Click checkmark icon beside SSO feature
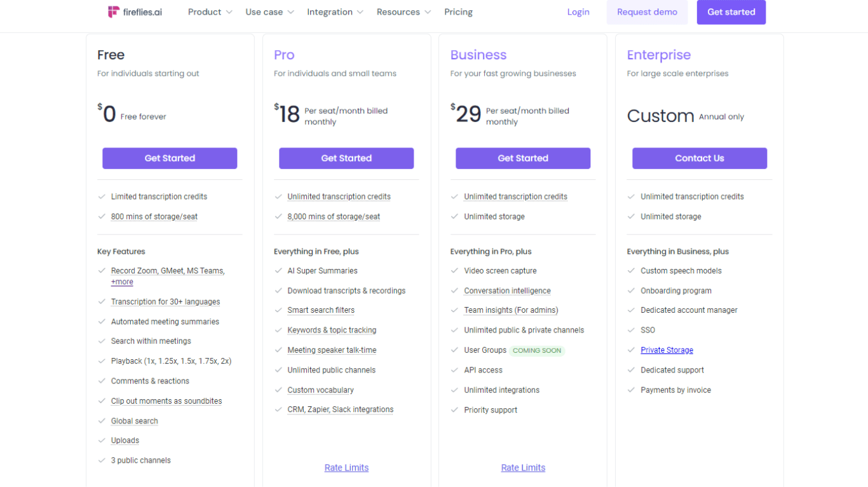The image size is (868, 487). [631, 330]
